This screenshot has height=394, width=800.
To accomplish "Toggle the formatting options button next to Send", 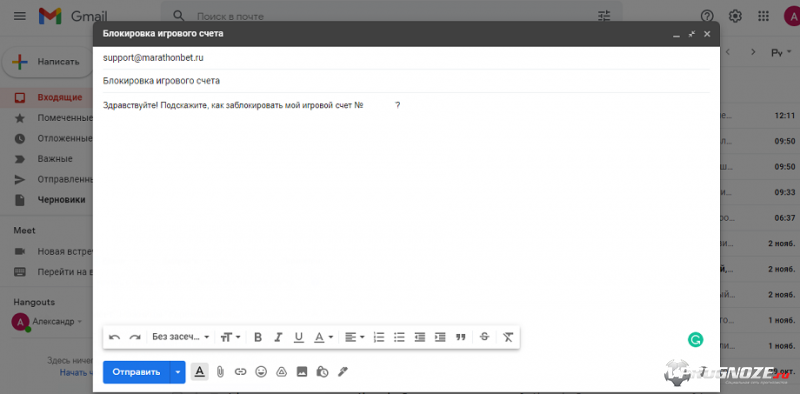I will click(200, 372).
